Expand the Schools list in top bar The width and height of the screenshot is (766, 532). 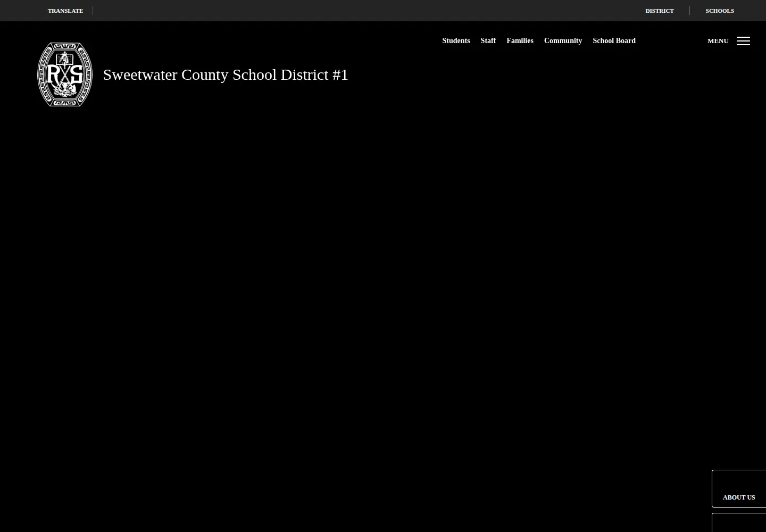pos(720,11)
